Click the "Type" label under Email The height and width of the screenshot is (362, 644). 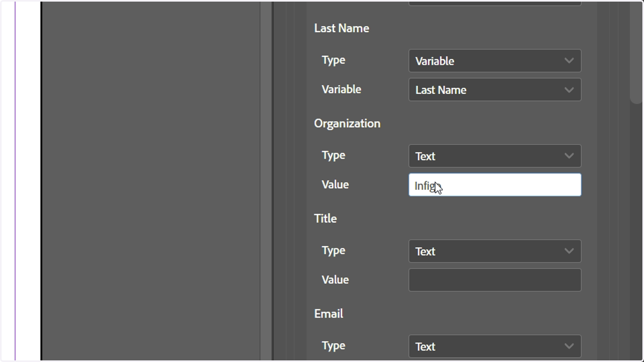(333, 346)
